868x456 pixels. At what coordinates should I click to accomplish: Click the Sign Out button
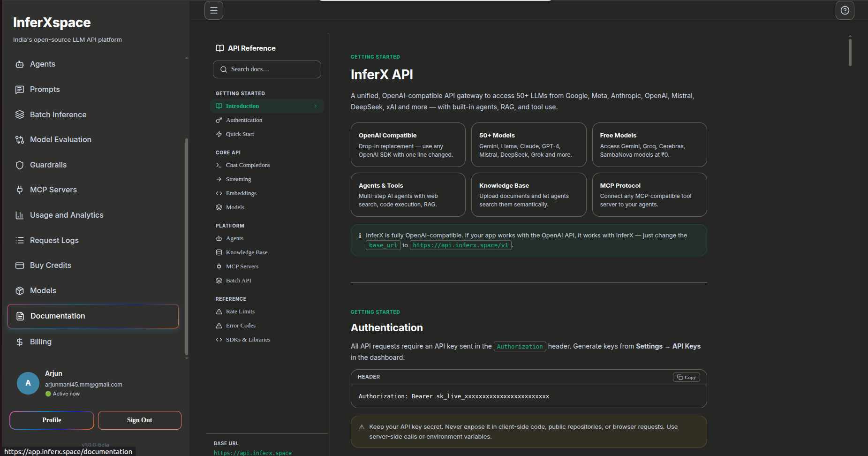139,420
